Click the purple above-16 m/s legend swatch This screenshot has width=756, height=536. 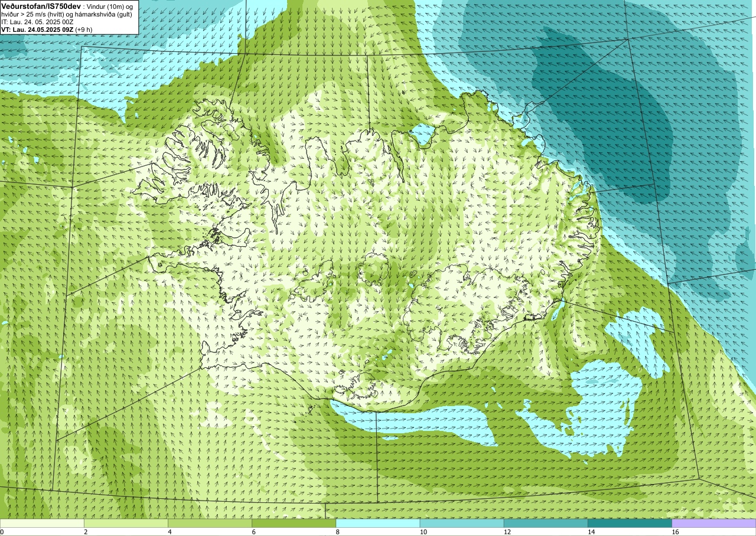tap(714, 523)
